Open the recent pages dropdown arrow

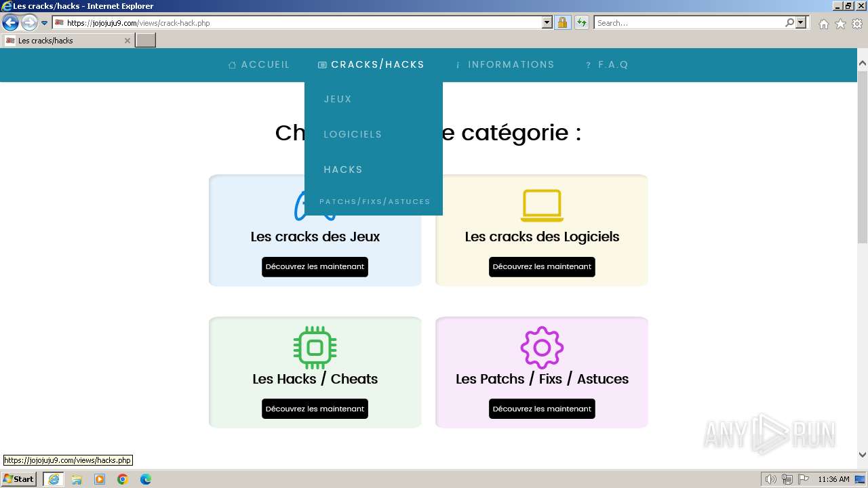[x=45, y=23]
